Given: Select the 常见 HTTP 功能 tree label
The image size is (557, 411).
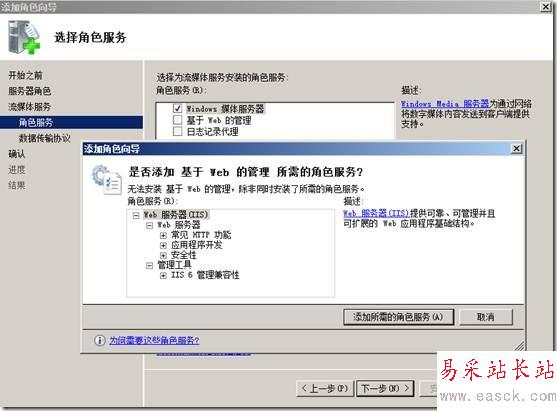Looking at the screenshot, I should [201, 235].
